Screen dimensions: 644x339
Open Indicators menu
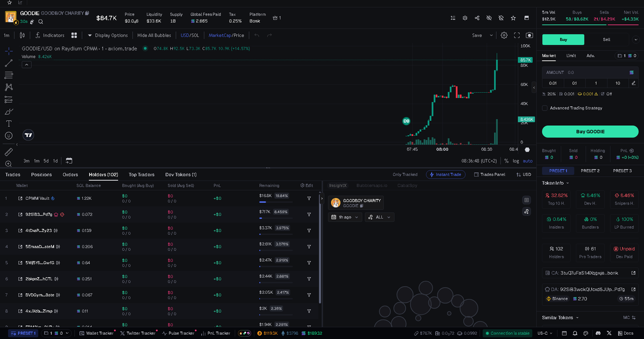pyautogui.click(x=50, y=35)
